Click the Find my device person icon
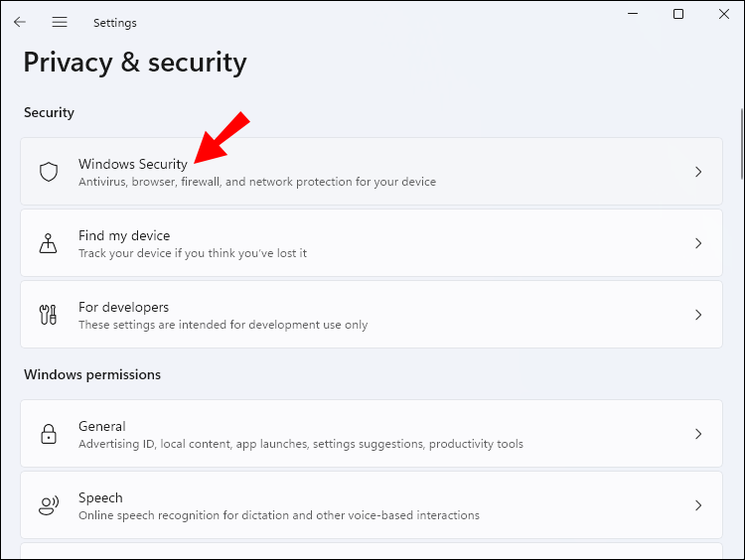 pyautogui.click(x=49, y=243)
